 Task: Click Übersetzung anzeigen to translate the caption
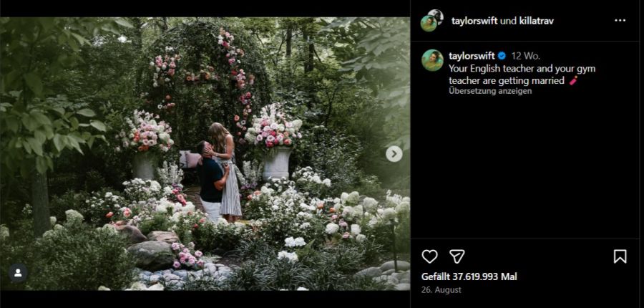[x=490, y=91]
